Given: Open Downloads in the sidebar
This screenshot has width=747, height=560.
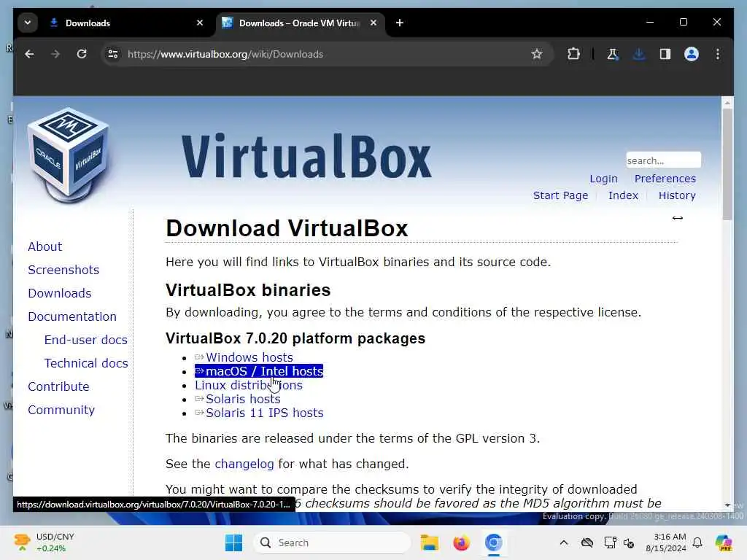Looking at the screenshot, I should [60, 293].
